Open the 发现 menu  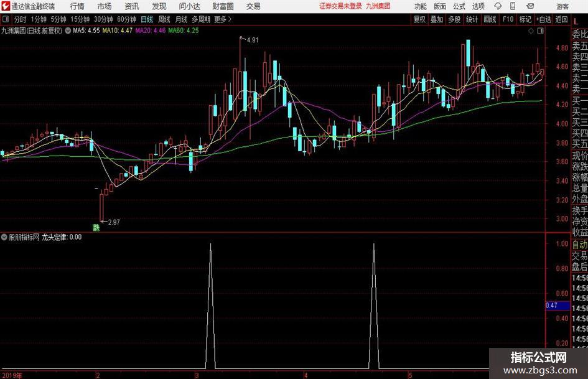159,6
